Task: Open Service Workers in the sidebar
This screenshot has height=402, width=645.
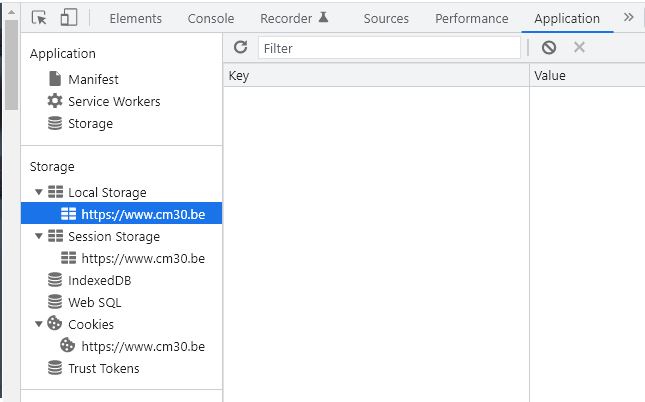Action: point(114,101)
